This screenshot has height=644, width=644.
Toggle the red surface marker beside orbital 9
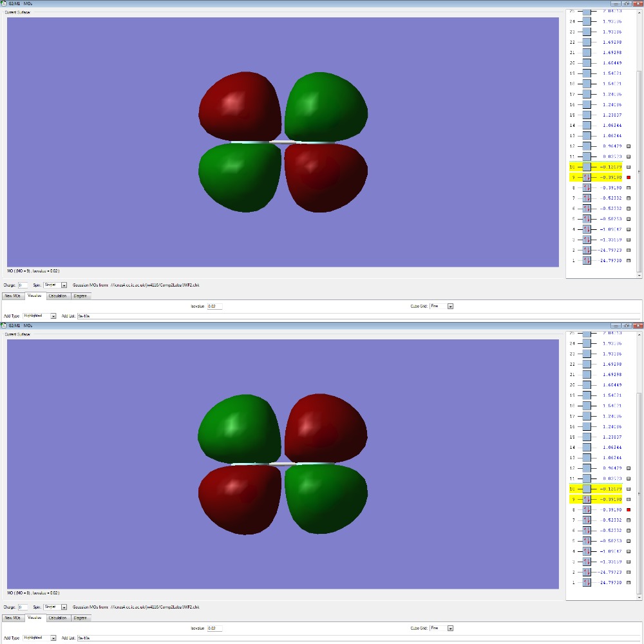629,178
